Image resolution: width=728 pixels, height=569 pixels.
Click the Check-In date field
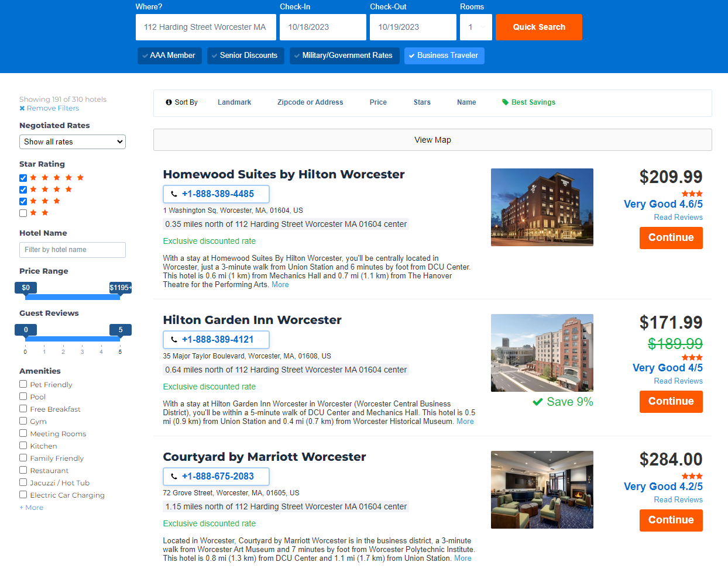[323, 27]
